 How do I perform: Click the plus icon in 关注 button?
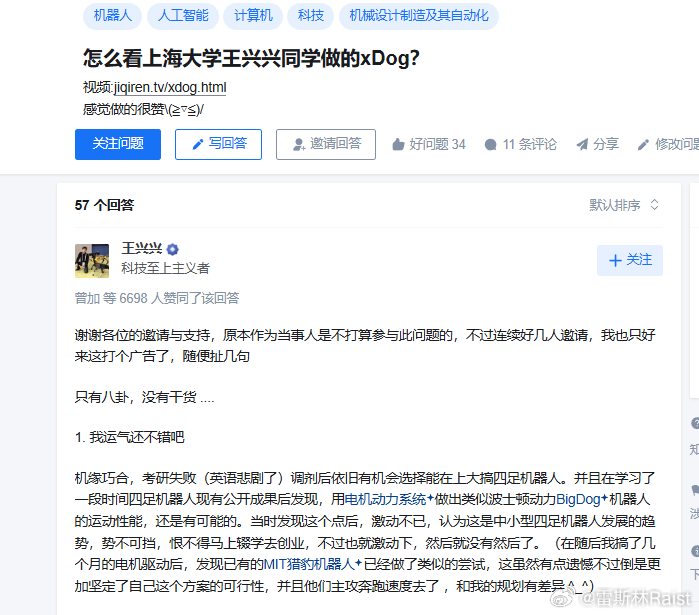[615, 260]
